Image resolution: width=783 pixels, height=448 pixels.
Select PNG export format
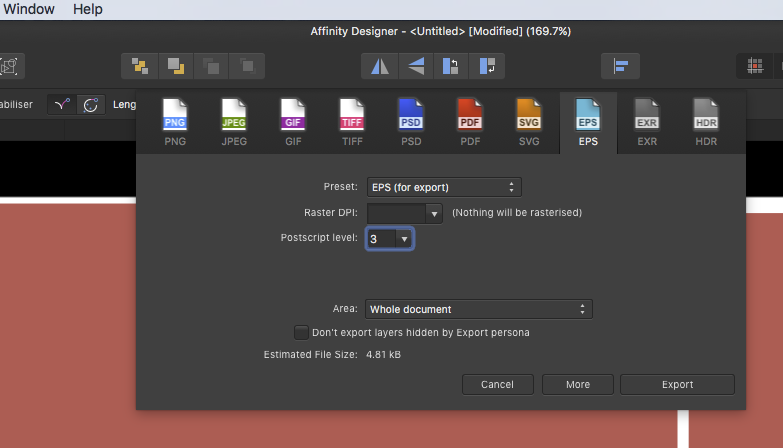point(175,122)
